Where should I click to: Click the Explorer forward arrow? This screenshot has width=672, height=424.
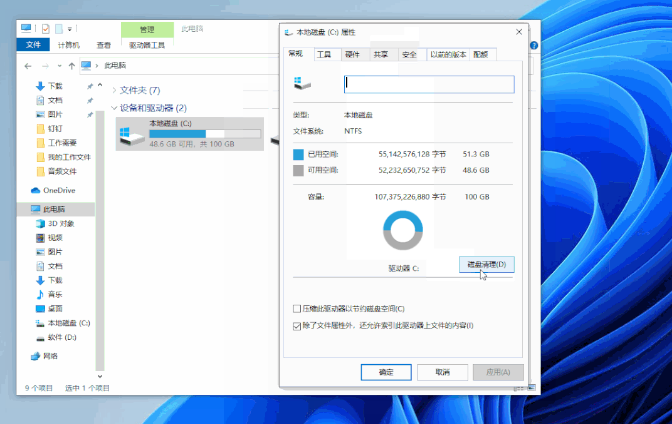coord(45,66)
